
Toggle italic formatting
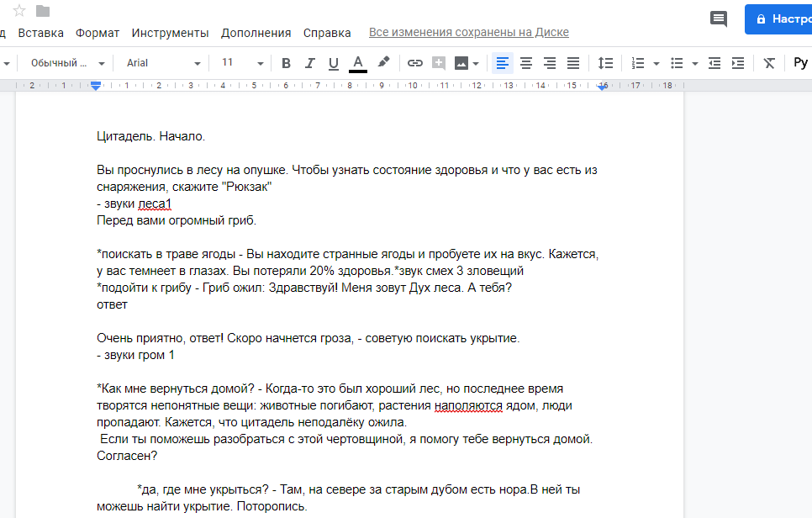(309, 63)
